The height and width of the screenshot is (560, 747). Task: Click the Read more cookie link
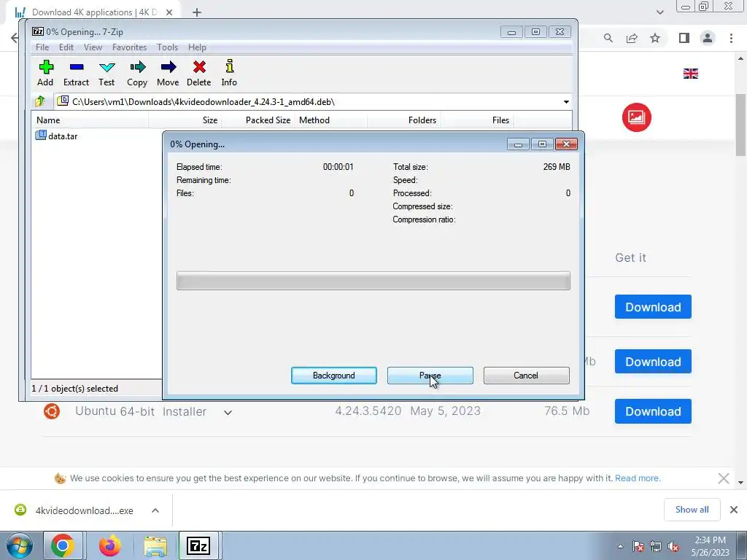point(638,478)
